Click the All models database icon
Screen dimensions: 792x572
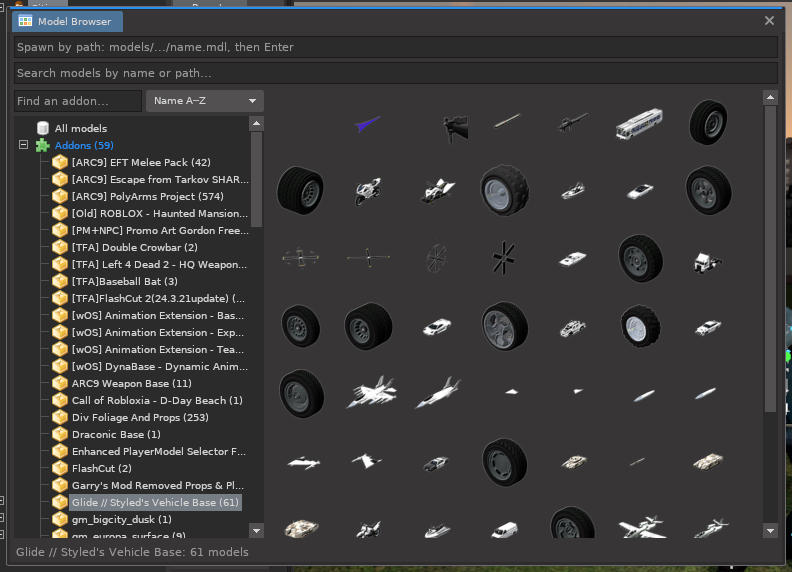43,128
